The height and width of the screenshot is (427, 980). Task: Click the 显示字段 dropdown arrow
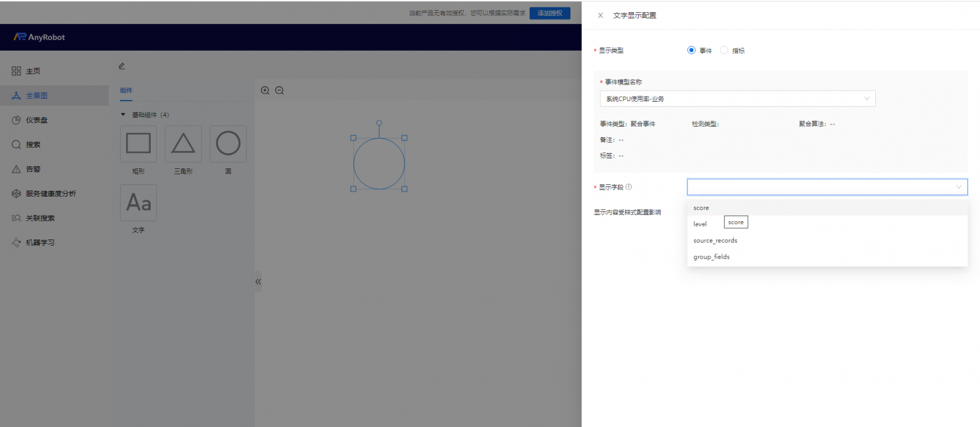959,187
